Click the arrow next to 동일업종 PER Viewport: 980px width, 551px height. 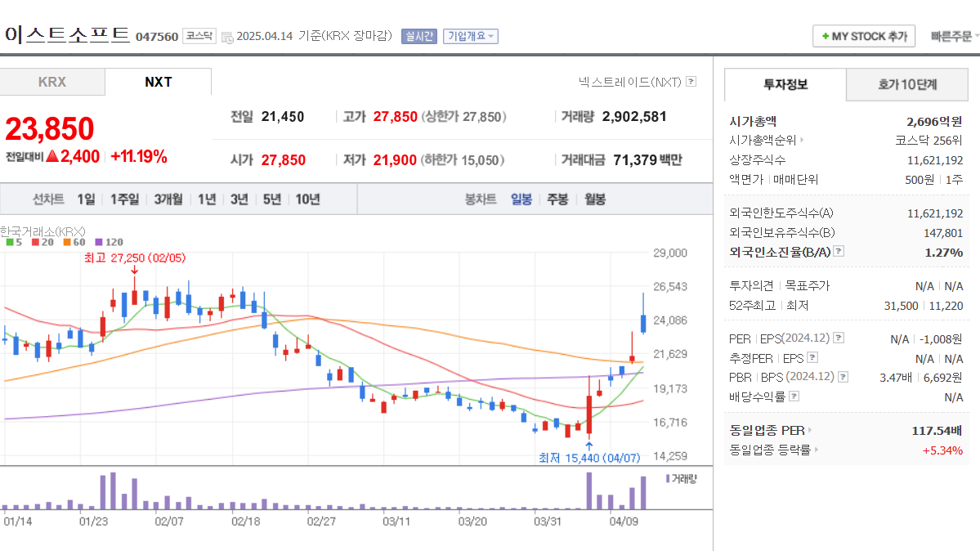(x=809, y=430)
